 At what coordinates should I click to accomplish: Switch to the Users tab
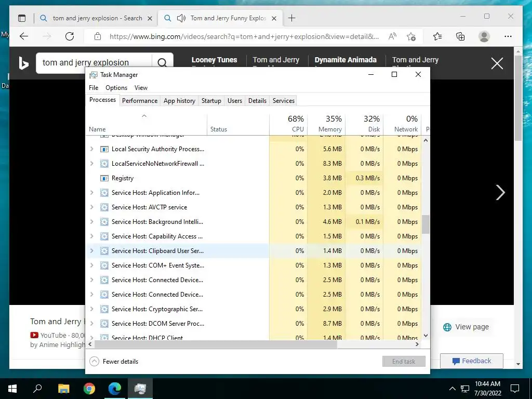[235, 101]
